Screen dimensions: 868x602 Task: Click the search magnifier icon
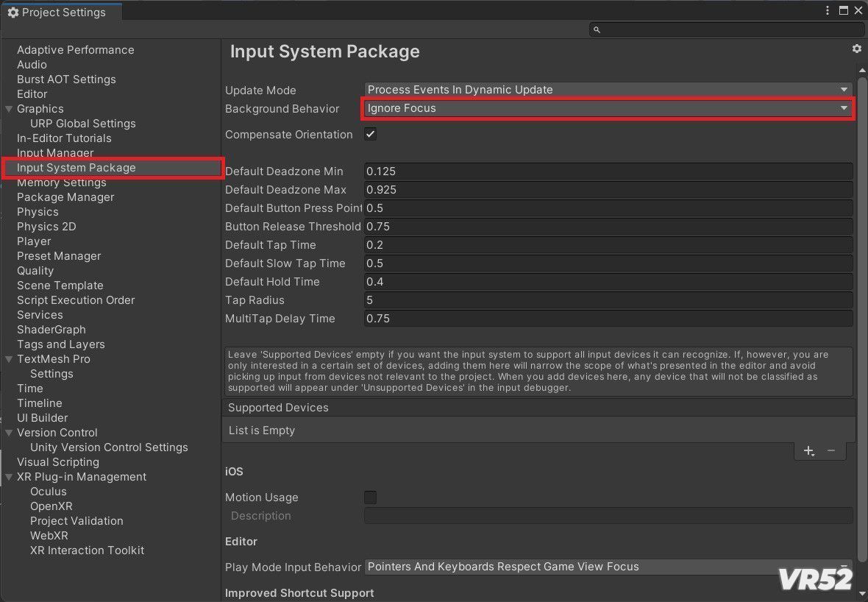(597, 29)
